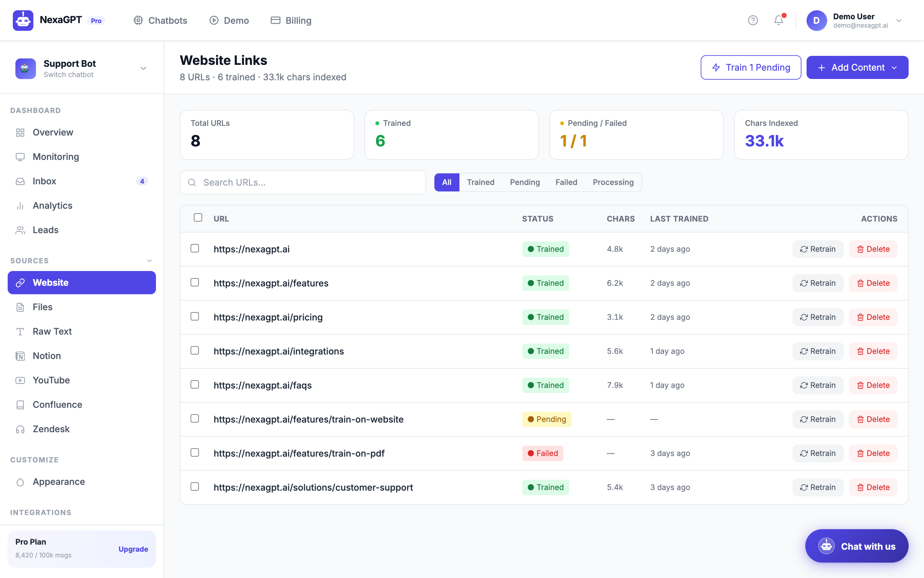The image size is (924, 578).
Task: Filter by Pending tab
Action: pyautogui.click(x=525, y=182)
